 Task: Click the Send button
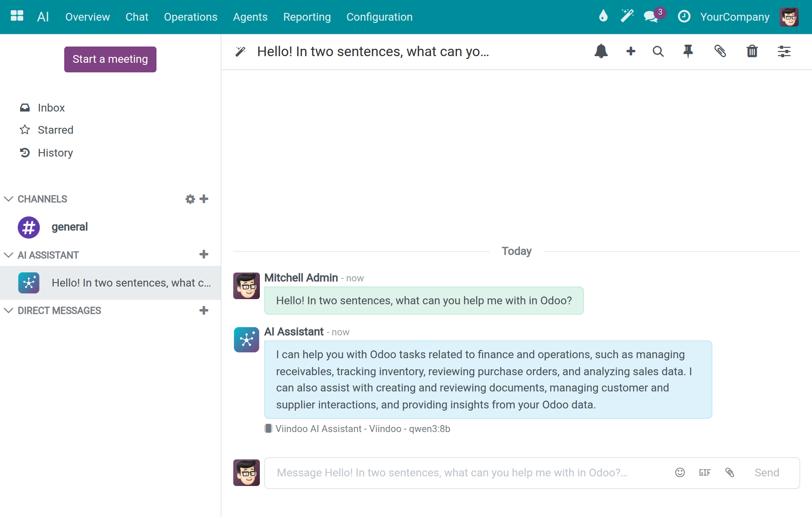767,473
